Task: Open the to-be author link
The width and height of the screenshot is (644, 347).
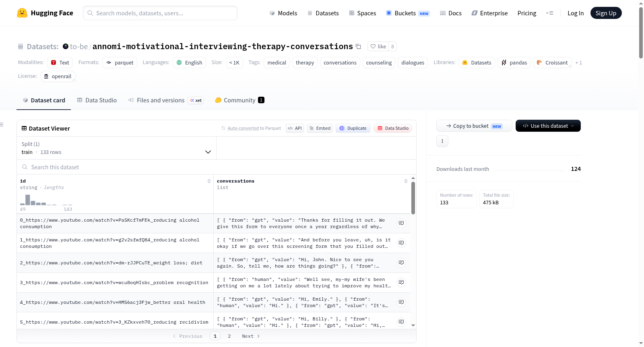Action: point(79,46)
